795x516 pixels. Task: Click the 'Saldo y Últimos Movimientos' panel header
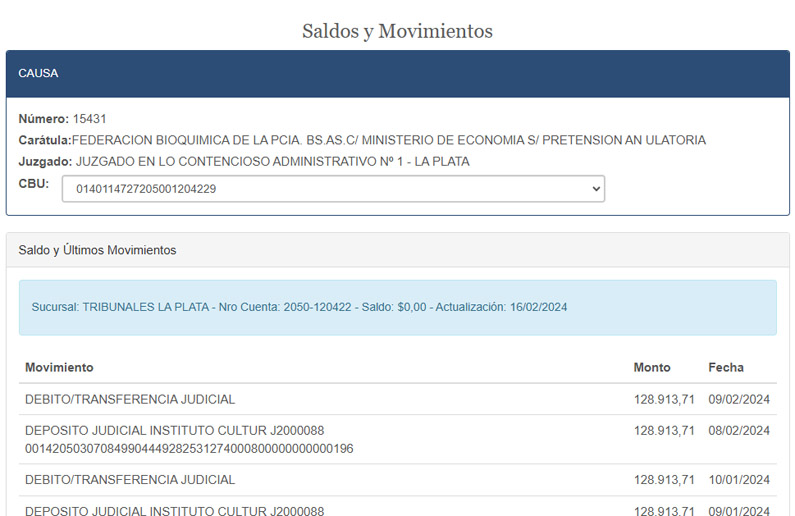coord(97,250)
